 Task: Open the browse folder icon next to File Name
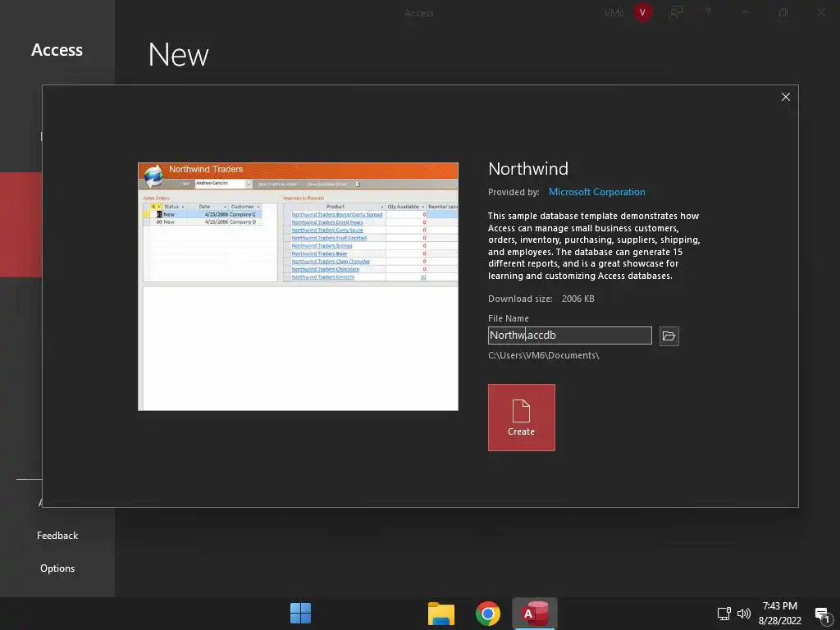[669, 336]
